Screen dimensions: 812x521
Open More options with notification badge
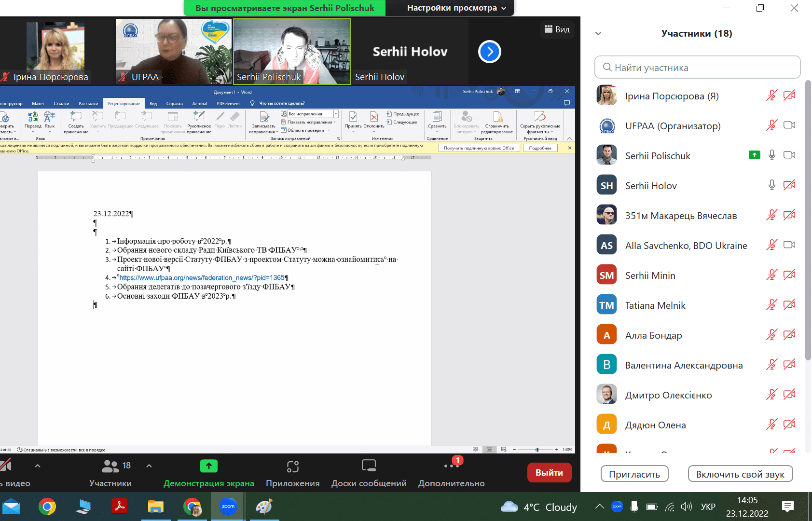(x=452, y=466)
